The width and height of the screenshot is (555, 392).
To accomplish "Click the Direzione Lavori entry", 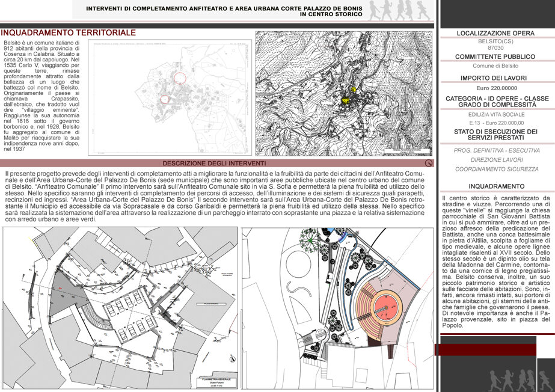I will click(x=497, y=160).
